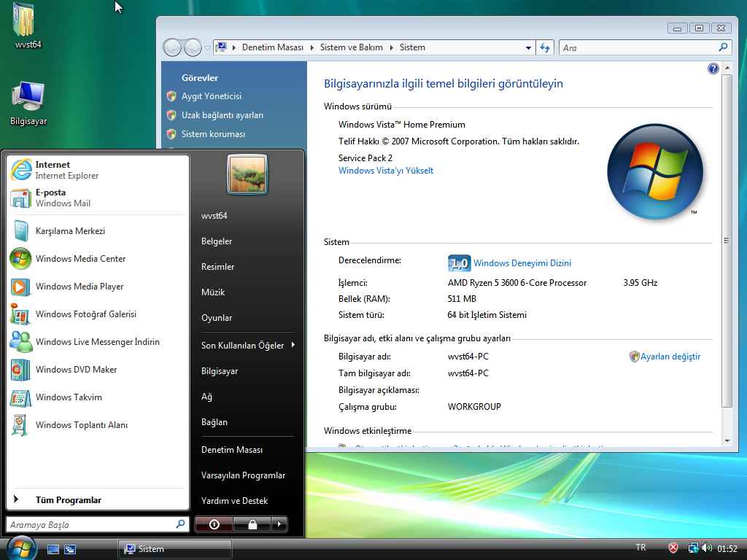
Task: Open the volume speaker tray icon
Action: click(707, 548)
